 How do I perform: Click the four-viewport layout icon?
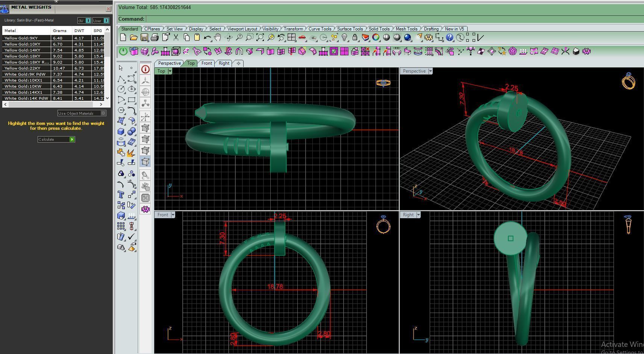[x=291, y=37]
